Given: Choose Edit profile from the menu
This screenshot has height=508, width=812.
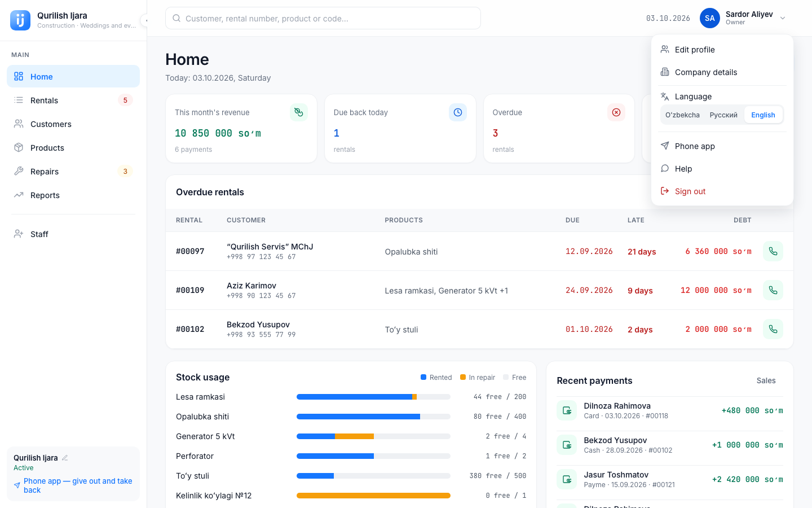Looking at the screenshot, I should (x=722, y=49).
